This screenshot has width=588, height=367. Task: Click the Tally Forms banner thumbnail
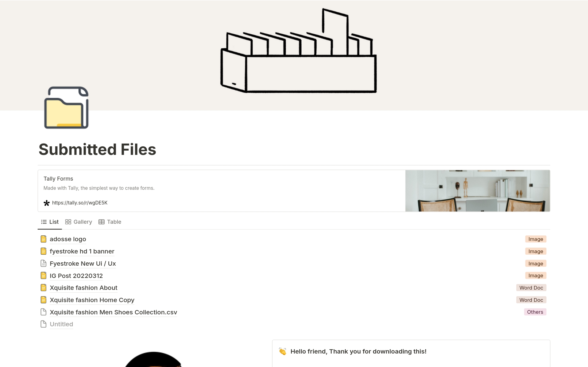[x=477, y=191]
